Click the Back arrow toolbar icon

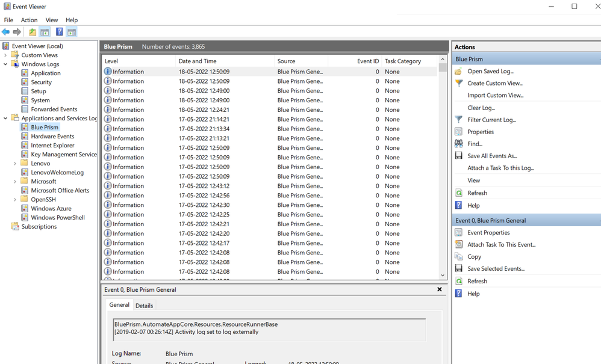[6, 32]
